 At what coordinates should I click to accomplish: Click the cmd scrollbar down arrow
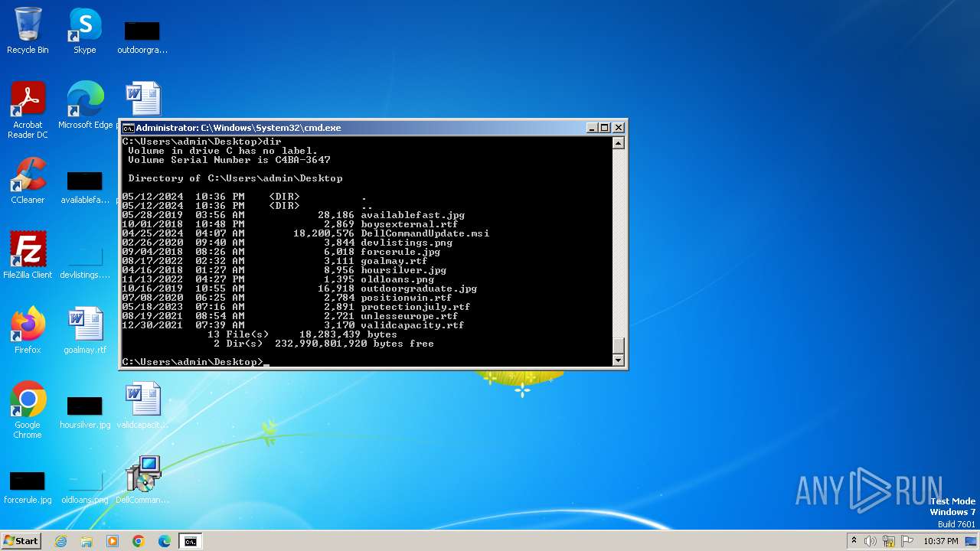[x=619, y=360]
